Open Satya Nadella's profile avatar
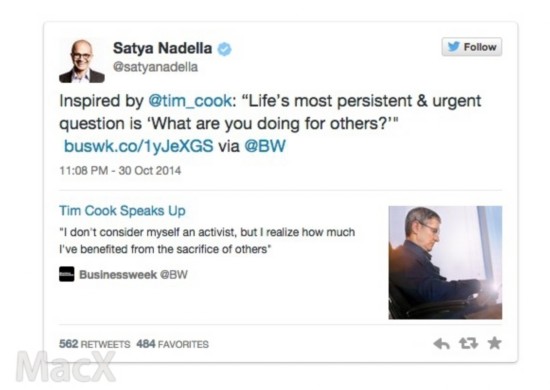This screenshot has height=390, width=550. [x=82, y=61]
